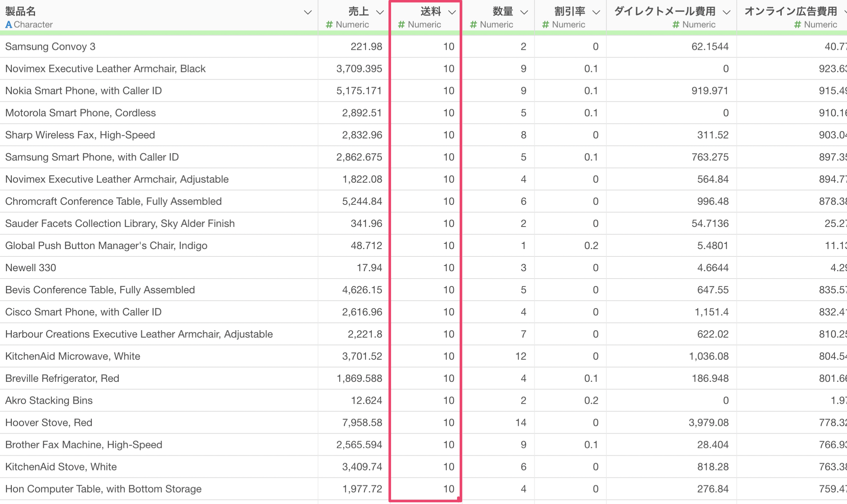
Task: Open the ダイレクトメール費用 column dropdown arrow
Action: click(726, 13)
